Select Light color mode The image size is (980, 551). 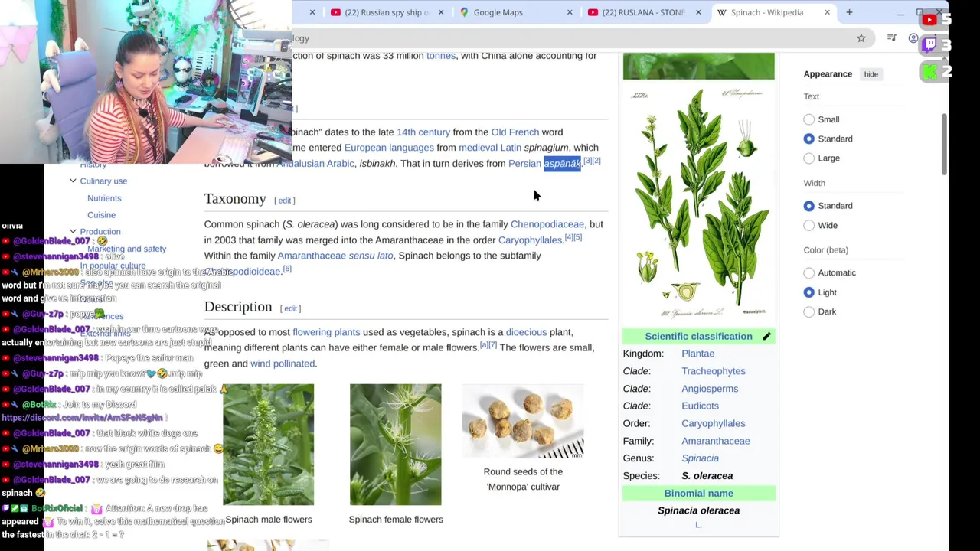(x=809, y=292)
